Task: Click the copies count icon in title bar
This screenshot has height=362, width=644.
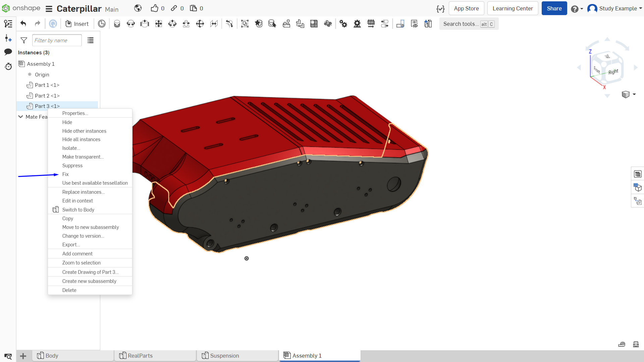Action: click(x=193, y=8)
